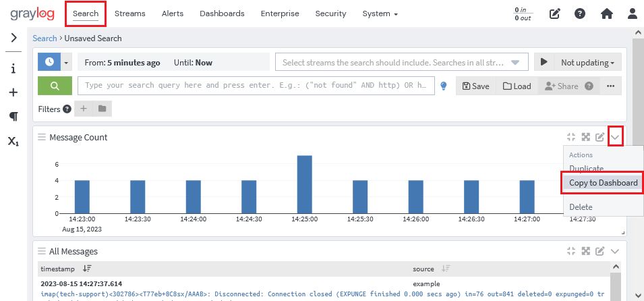
Task: Add a new filter with plus button
Action: [x=84, y=109]
